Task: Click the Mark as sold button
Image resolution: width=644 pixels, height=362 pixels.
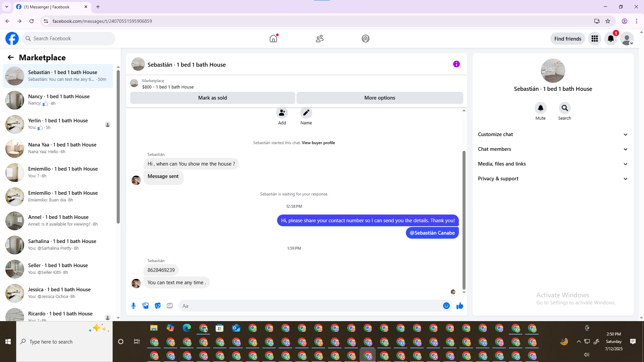Action: [x=212, y=98]
